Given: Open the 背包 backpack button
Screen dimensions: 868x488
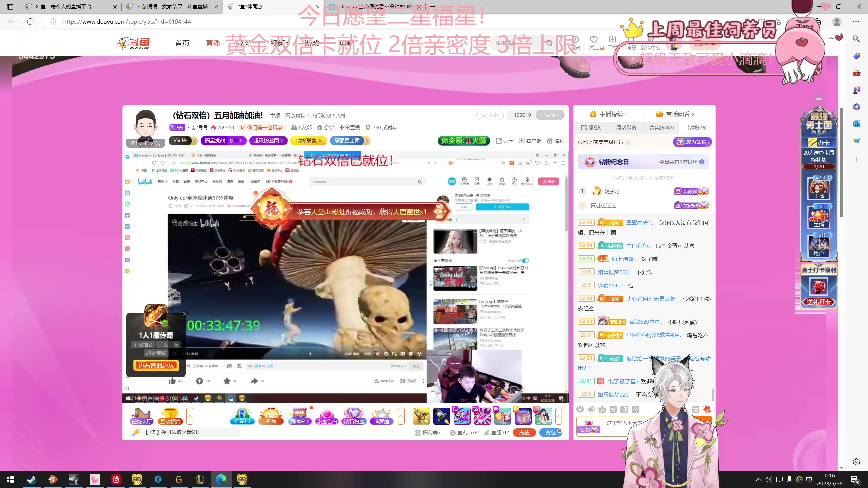Looking at the screenshot, I should [551, 433].
